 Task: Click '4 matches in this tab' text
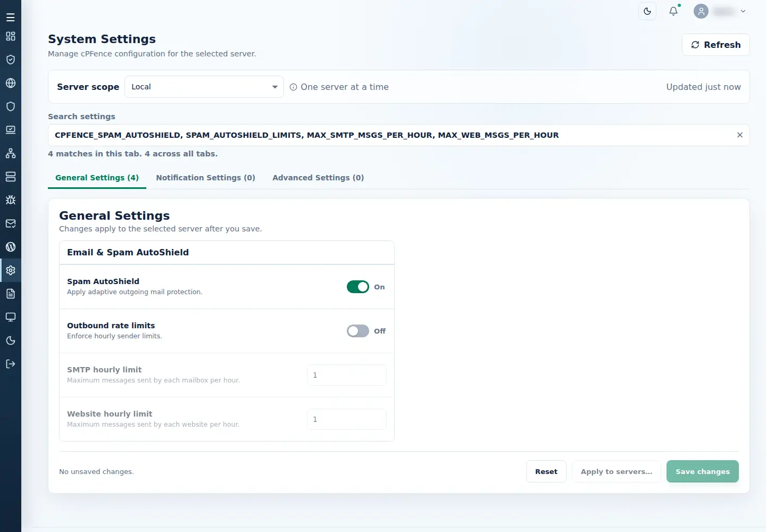[x=95, y=154]
